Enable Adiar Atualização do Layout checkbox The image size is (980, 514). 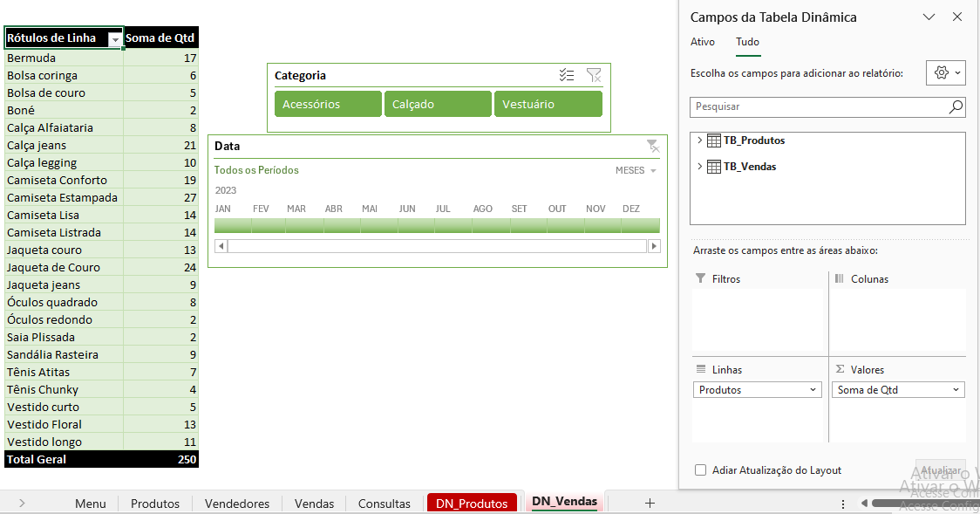(x=701, y=470)
